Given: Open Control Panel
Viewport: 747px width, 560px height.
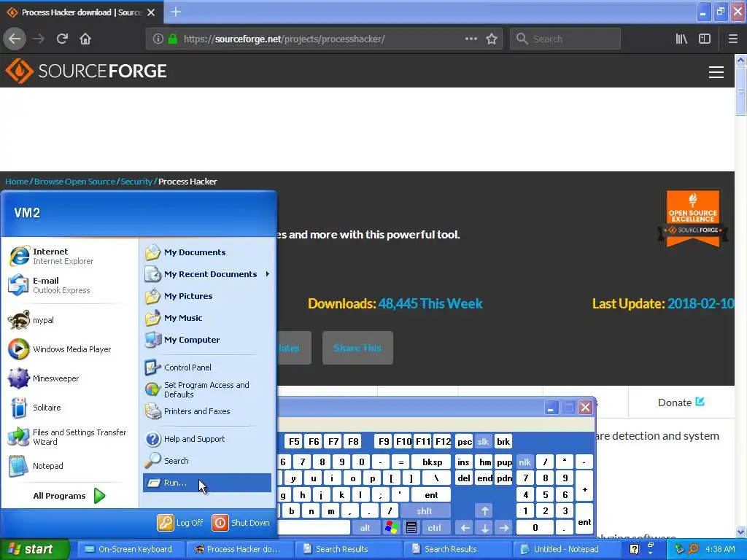Looking at the screenshot, I should coord(207,367).
